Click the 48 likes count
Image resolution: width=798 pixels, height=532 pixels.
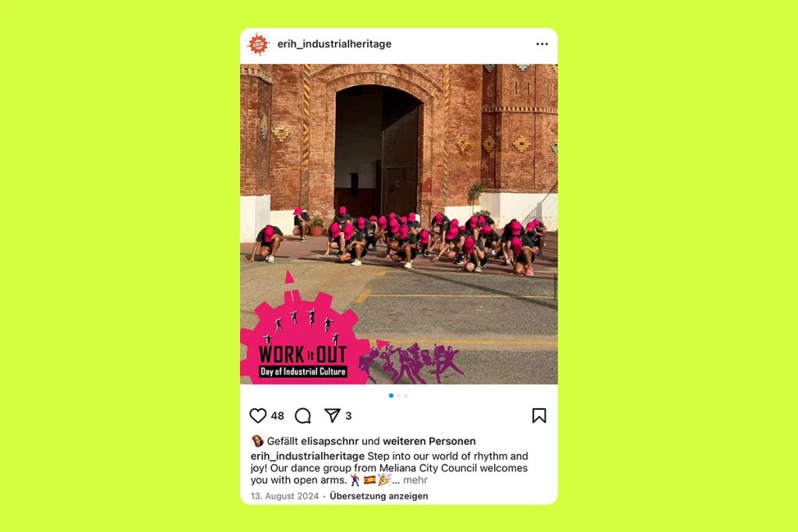(277, 415)
